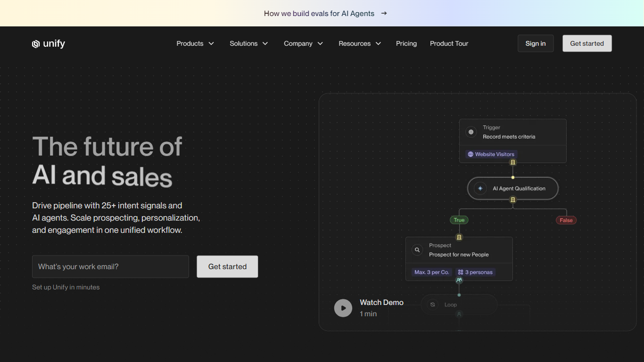This screenshot has width=644, height=362.
Task: Select the AI Agent Qualification node
Action: (x=513, y=189)
